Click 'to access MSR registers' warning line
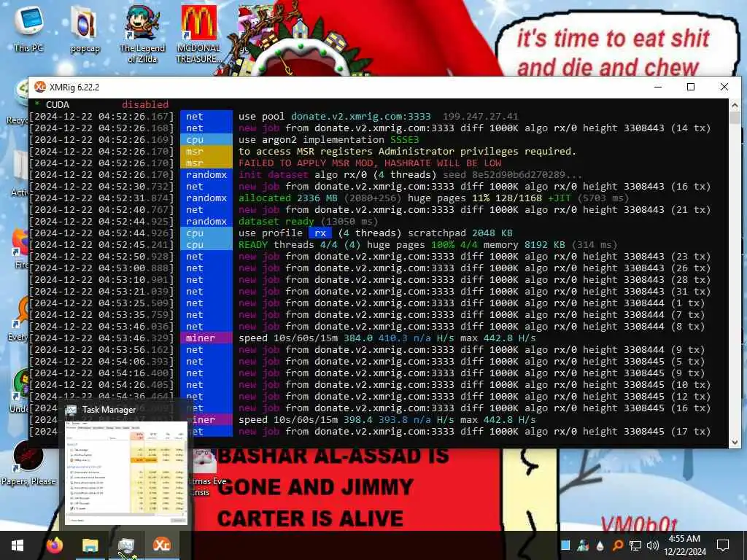 click(x=407, y=152)
